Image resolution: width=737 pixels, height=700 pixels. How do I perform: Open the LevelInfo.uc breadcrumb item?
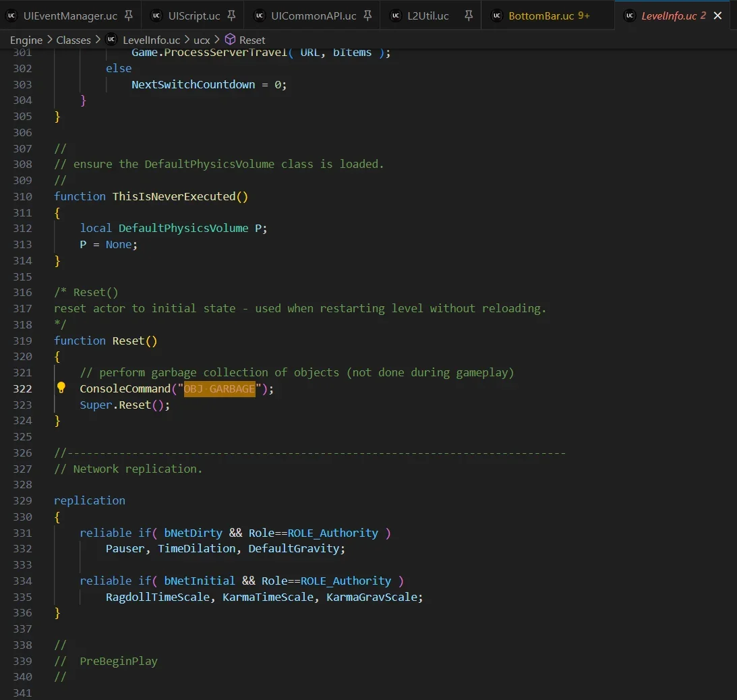pos(151,40)
